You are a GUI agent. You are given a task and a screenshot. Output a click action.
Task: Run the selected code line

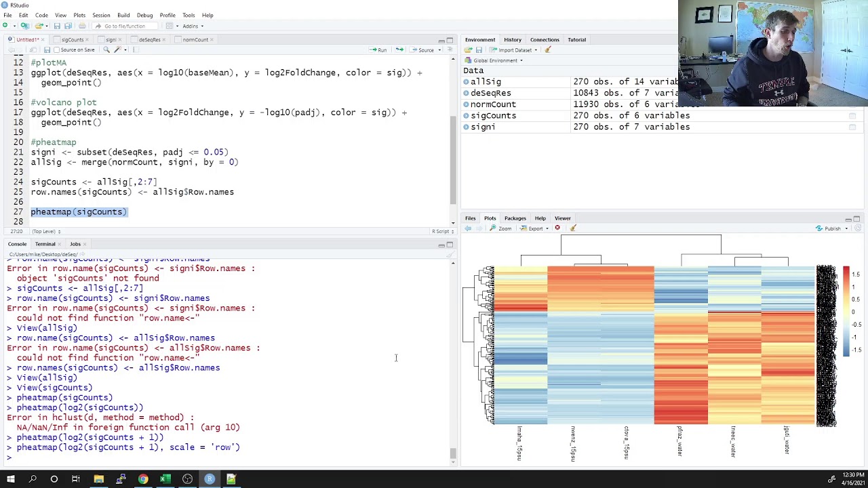[x=378, y=50]
